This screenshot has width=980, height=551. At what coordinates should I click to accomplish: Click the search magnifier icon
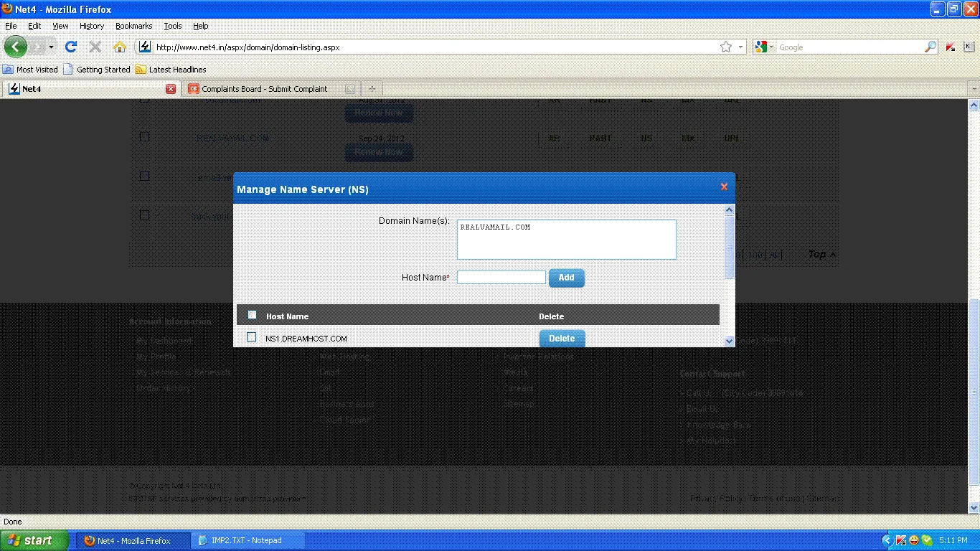930,47
